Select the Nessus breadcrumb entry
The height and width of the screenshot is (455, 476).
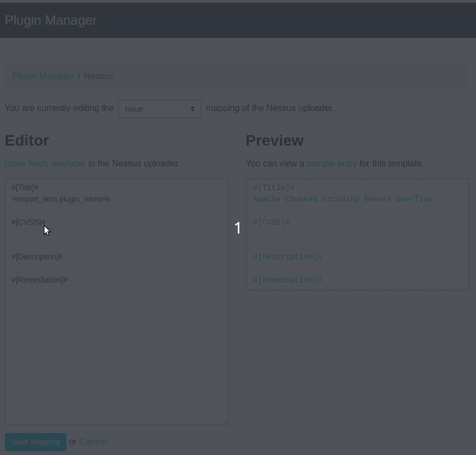point(98,76)
